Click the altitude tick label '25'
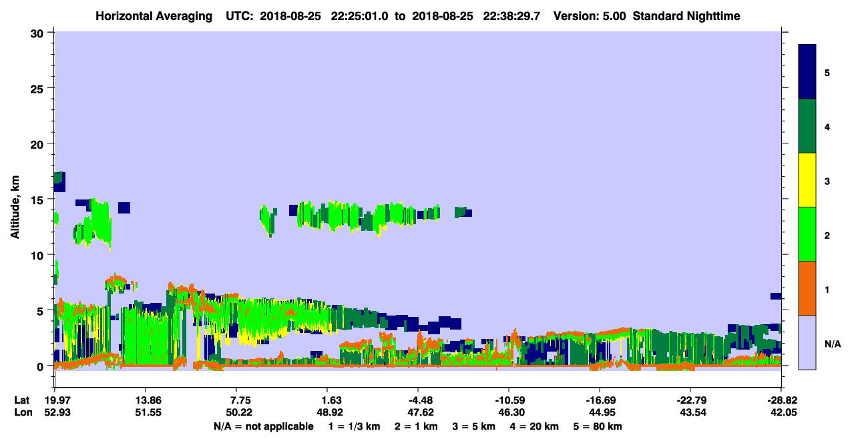The height and width of the screenshot is (445, 868). [39, 88]
